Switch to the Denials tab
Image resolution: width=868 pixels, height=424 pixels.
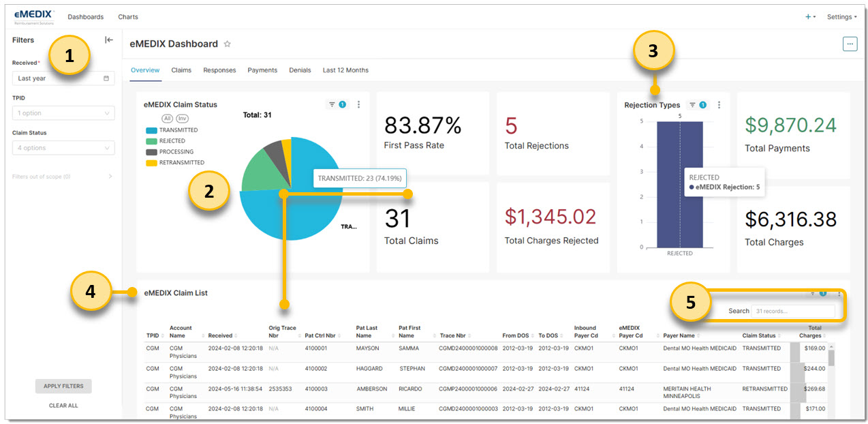tap(300, 70)
